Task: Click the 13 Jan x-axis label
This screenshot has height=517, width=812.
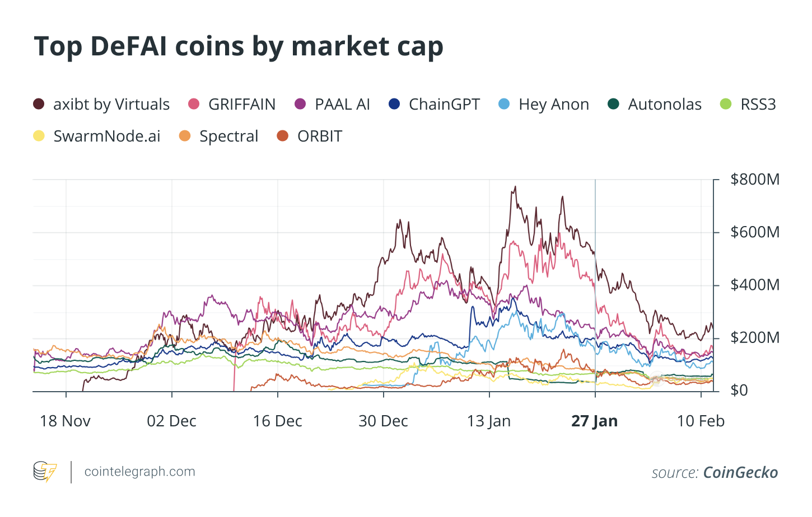Action: [489, 421]
